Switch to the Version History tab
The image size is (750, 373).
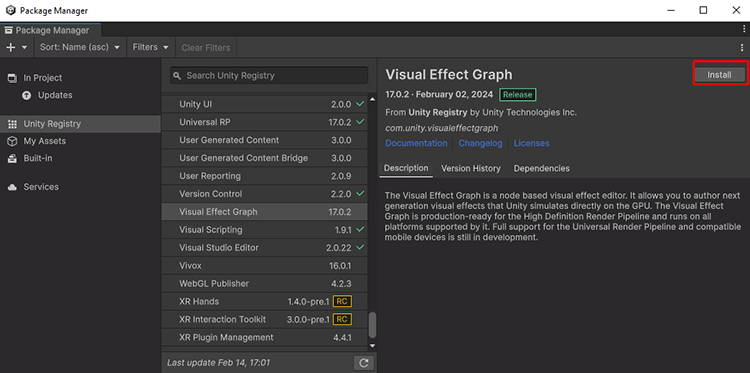[x=471, y=168]
